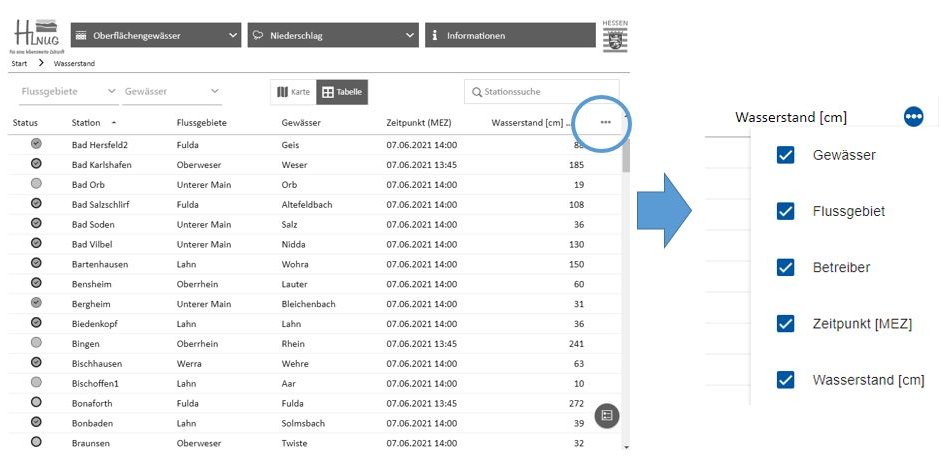Open the Flussgebiete filter dropdown
The height and width of the screenshot is (467, 949).
pyautogui.click(x=68, y=92)
